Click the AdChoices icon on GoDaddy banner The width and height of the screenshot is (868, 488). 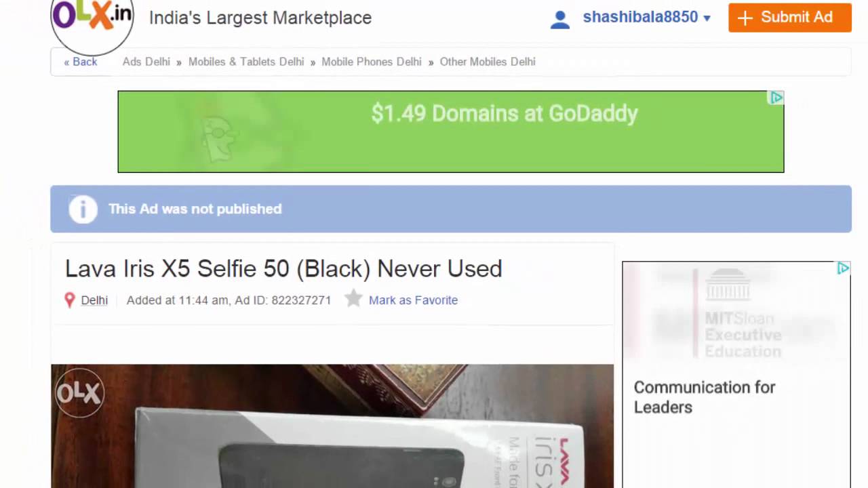776,98
